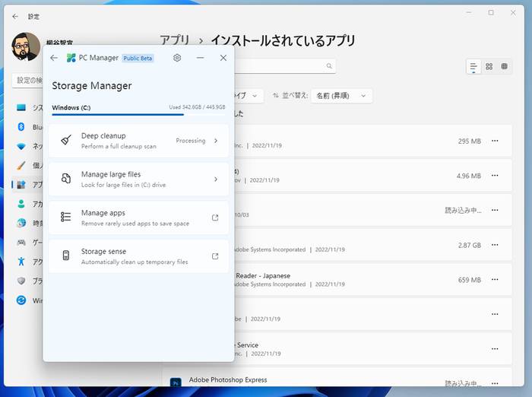Click the Manage large files icon
The image size is (532, 397).
click(x=66, y=179)
